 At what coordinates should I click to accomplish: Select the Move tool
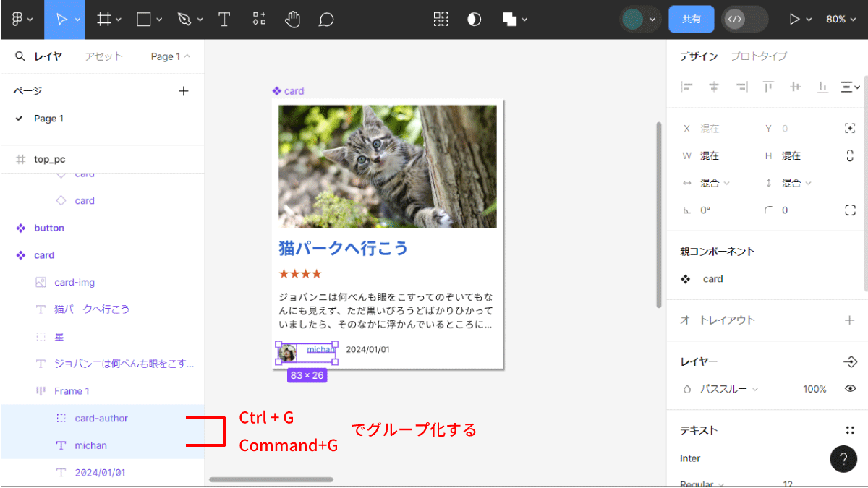62,20
